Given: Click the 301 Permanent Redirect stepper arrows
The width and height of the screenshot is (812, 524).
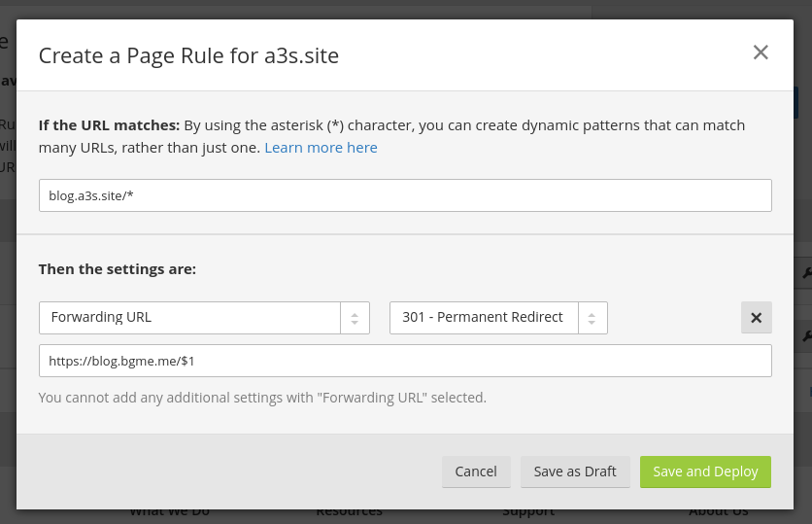Looking at the screenshot, I should [x=592, y=318].
